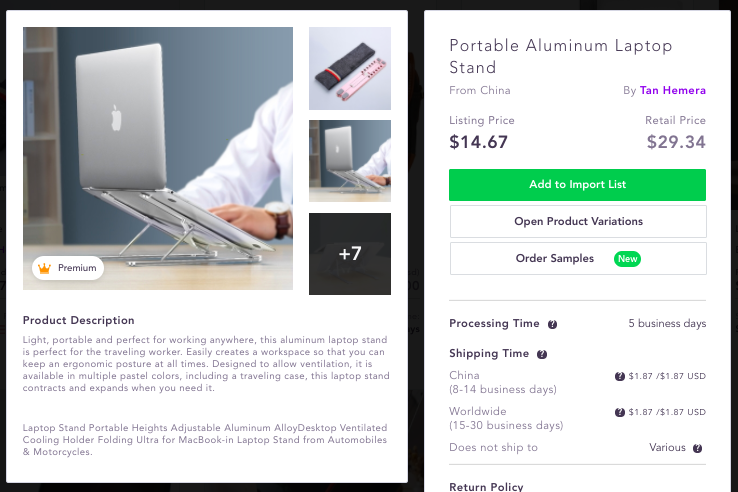Click the Order Samples button
The image size is (738, 492).
click(x=555, y=259)
